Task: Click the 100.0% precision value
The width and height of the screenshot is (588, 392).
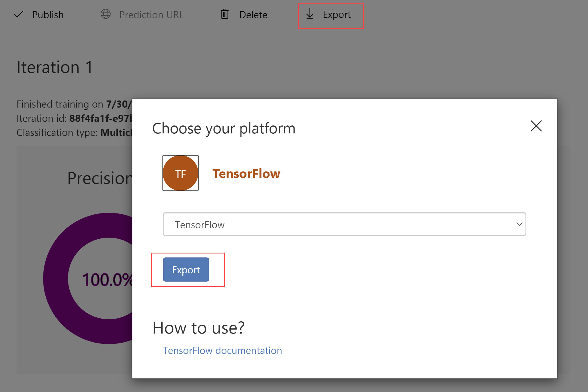Action: [x=107, y=280]
